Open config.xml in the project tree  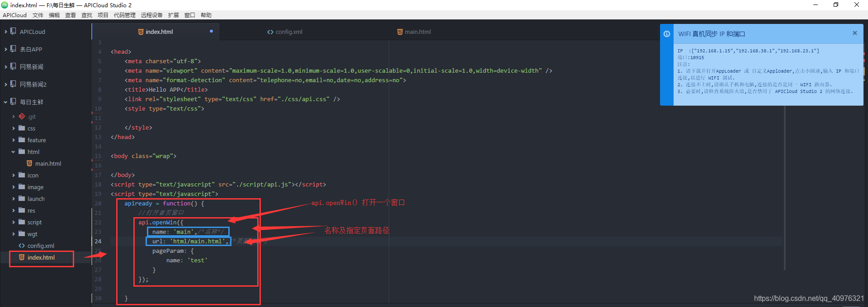point(41,246)
